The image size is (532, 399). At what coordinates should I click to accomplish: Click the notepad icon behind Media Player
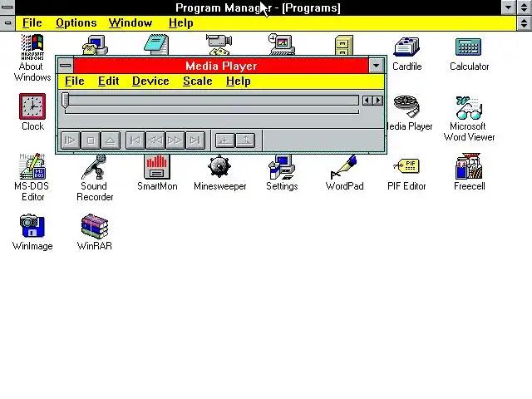point(156,44)
